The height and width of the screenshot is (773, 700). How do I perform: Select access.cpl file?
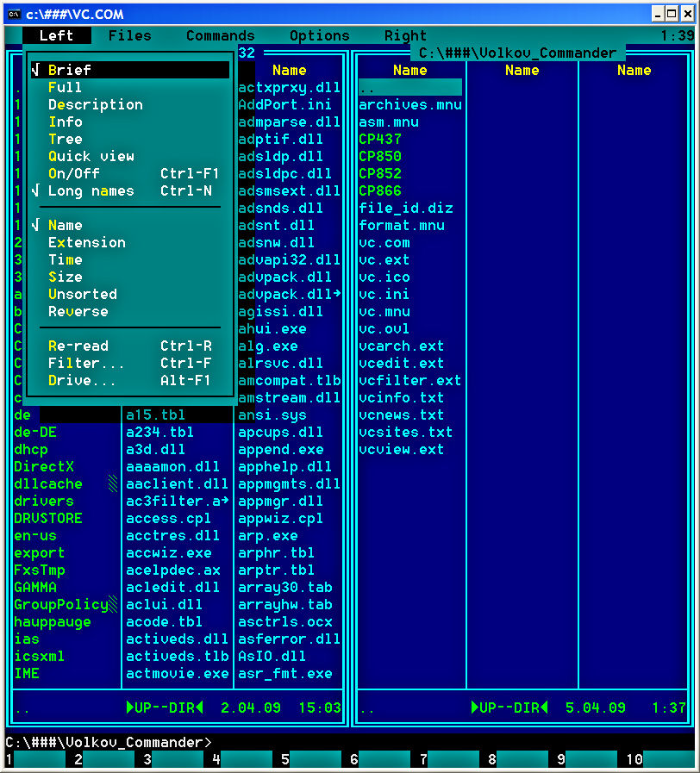[168, 519]
